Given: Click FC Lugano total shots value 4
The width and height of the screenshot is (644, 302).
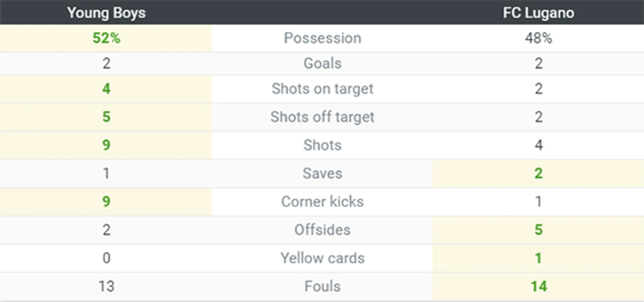Looking at the screenshot, I should [538, 145].
